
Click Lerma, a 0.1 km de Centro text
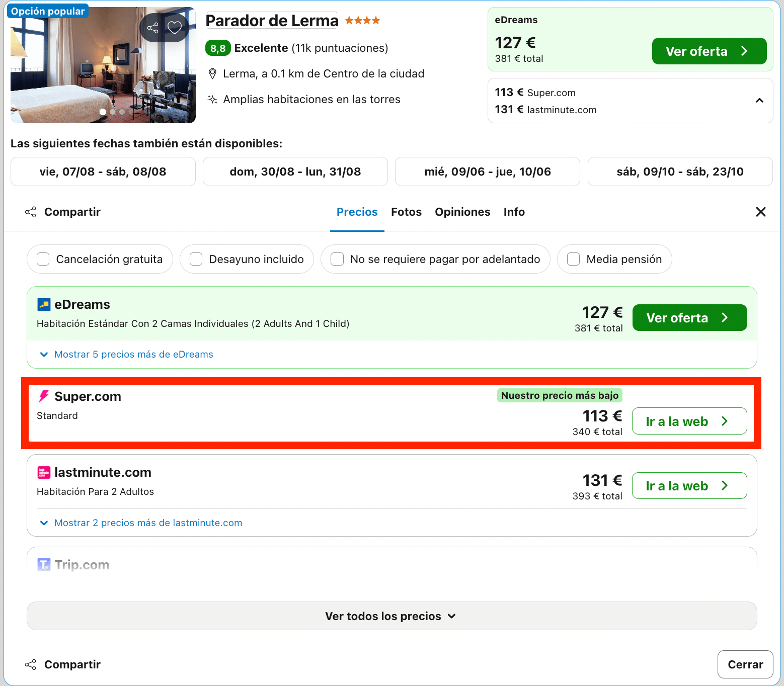(x=324, y=74)
